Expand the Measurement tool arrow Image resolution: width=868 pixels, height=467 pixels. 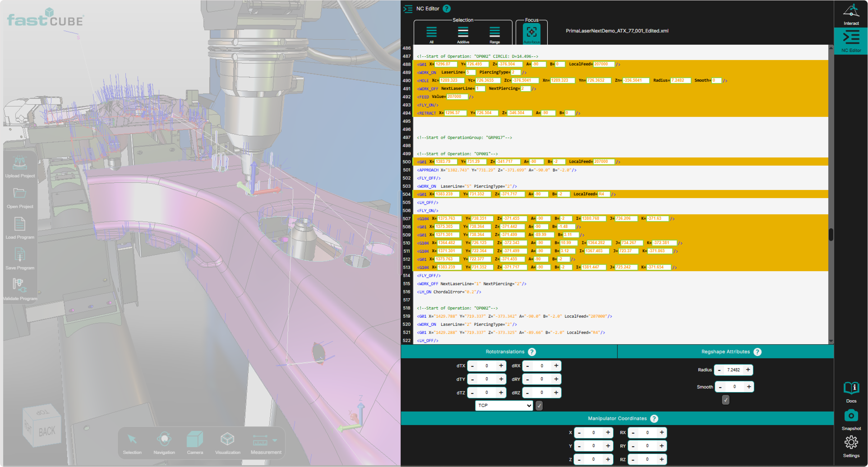tap(275, 440)
